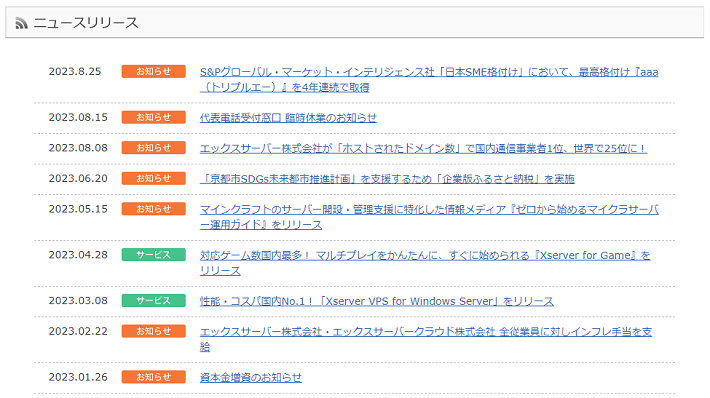Image resolution: width=710 pixels, height=398 pixels.
Task: Open the 代表電話受付窓口 臨時休業のお知らせ link
Action: tap(288, 118)
